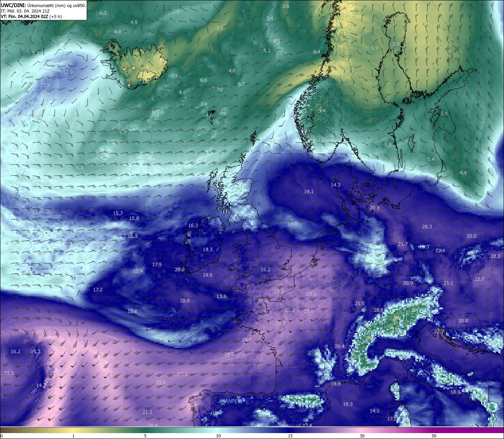
Task: Click the map value 3.1
Action: [x=220, y=28]
